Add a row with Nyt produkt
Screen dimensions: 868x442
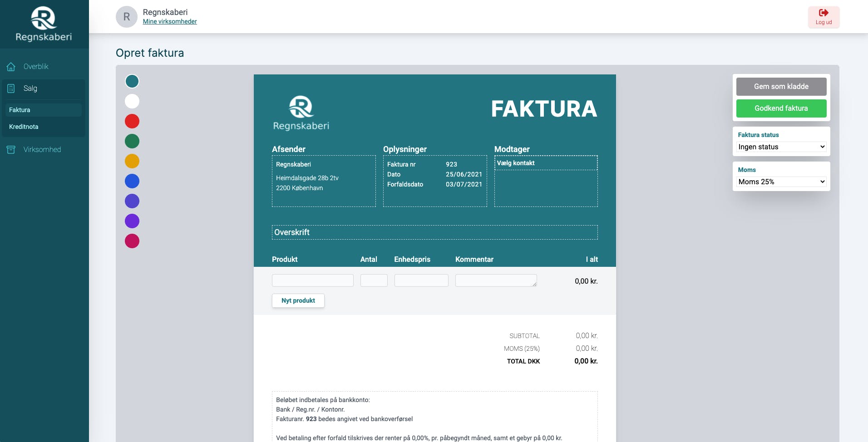tap(298, 300)
